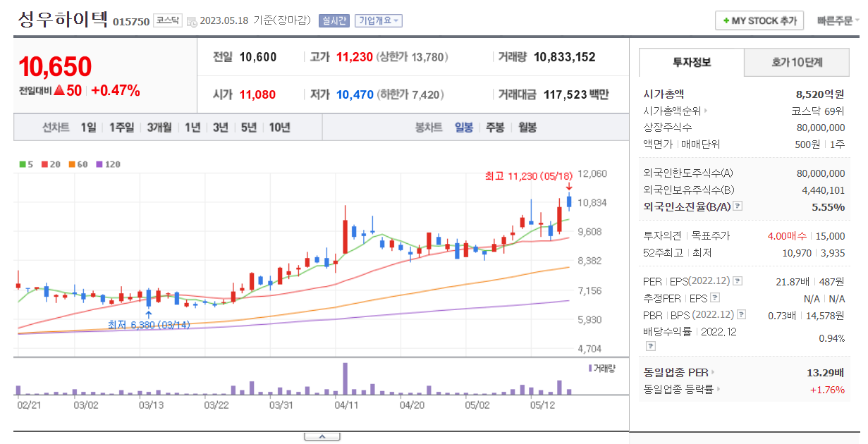Image resolution: width=868 pixels, height=444 pixels.
Task: Click the 동일업종 PER value 13.29배
Action: [826, 373]
